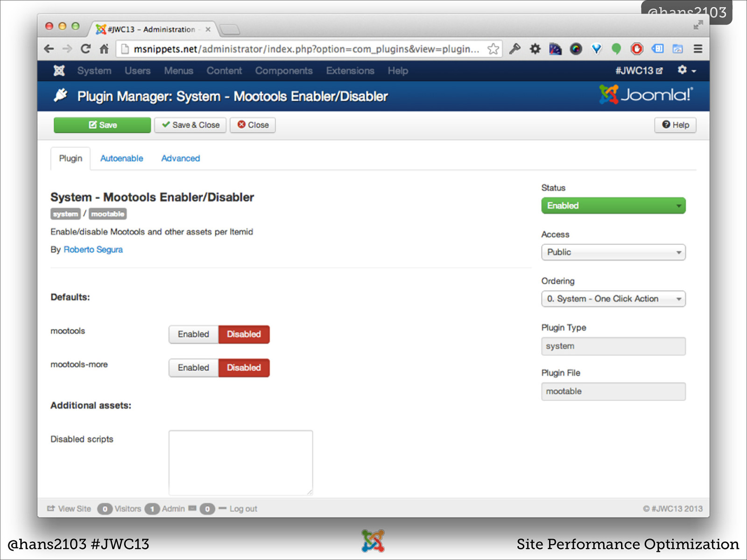Set mootools to Disabled

tap(244, 334)
